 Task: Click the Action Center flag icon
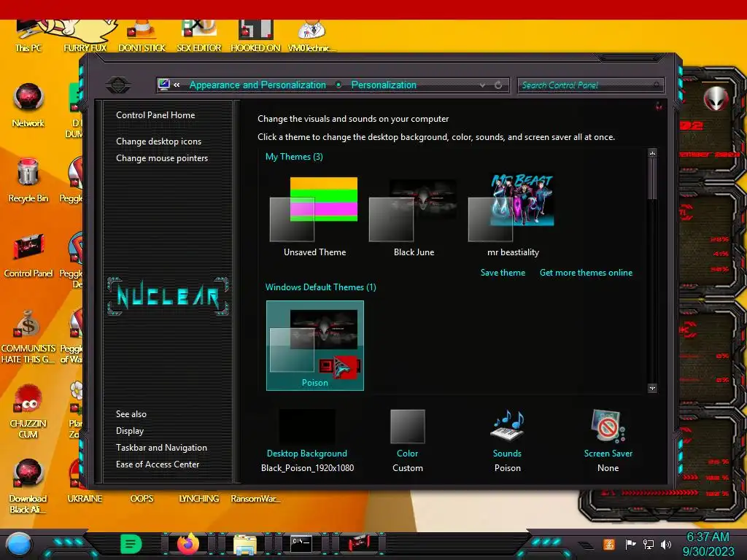(631, 544)
